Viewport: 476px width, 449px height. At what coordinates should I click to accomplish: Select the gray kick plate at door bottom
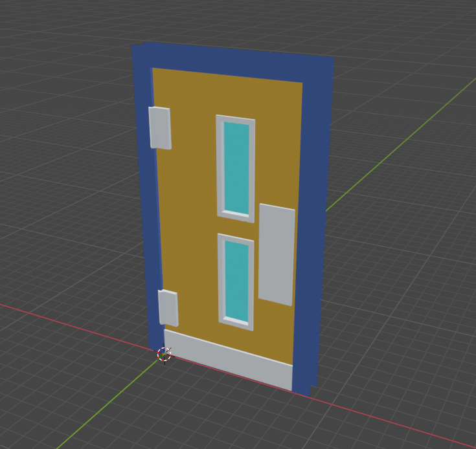point(228,360)
